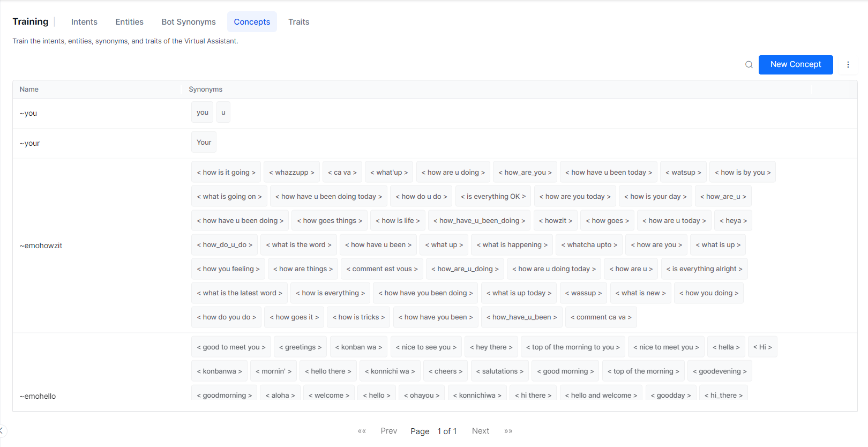Select the Traits tab
This screenshot has height=447, width=868.
298,22
